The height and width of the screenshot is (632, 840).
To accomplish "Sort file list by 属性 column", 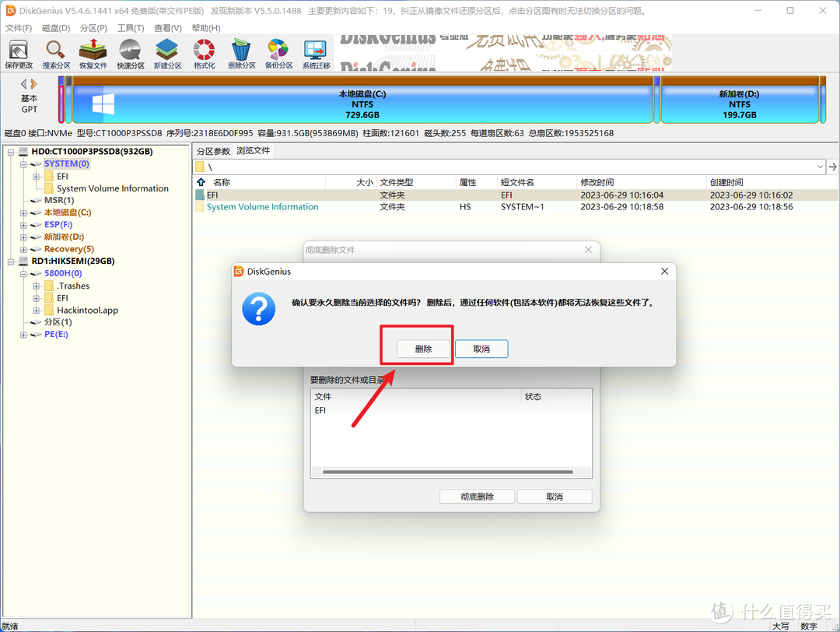I will (x=476, y=182).
